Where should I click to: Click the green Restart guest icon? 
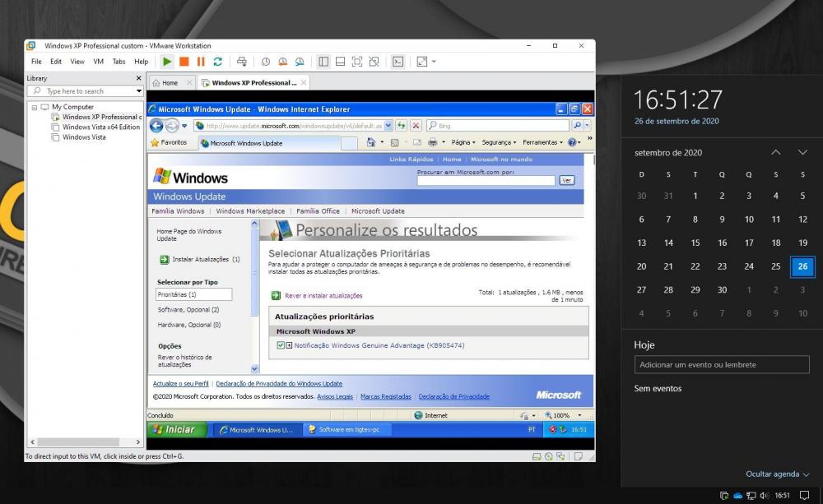pos(217,62)
